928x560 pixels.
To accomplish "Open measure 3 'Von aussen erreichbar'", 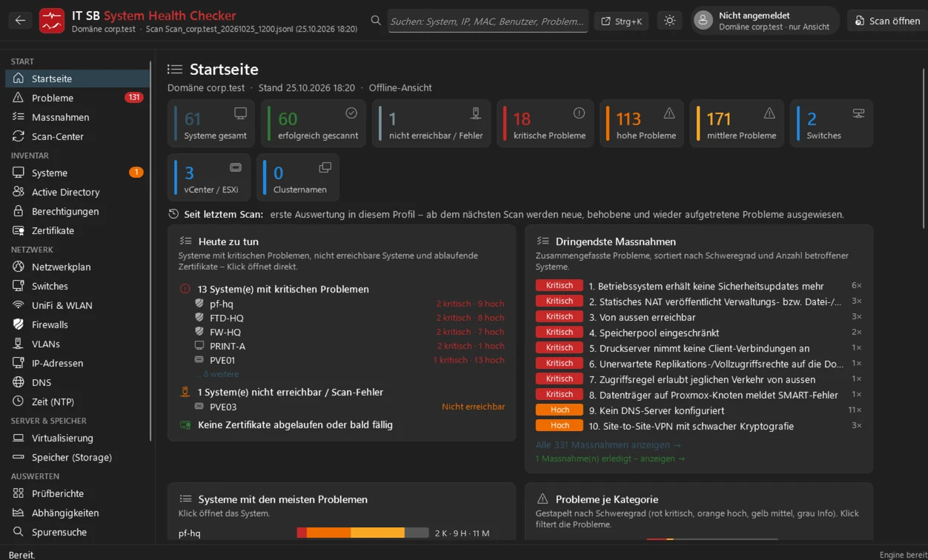I will click(x=698, y=316).
